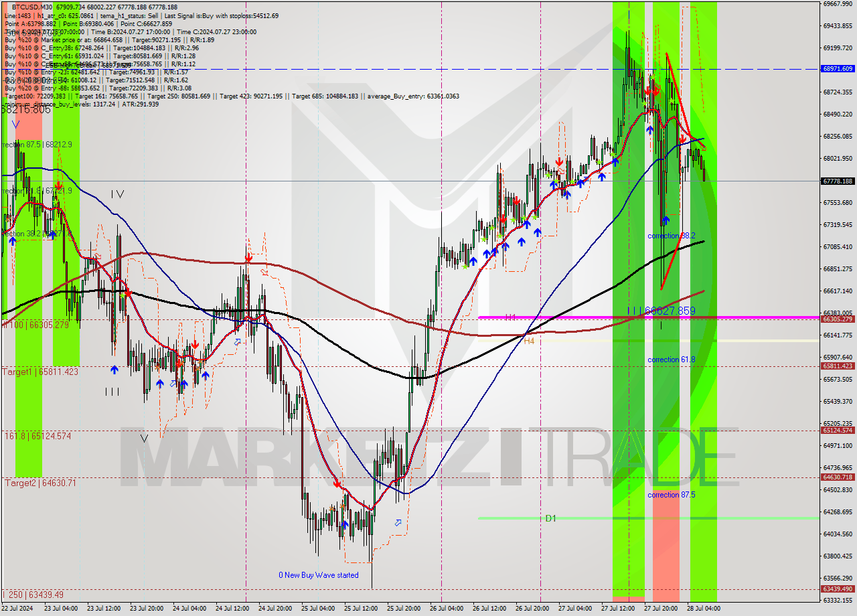857x616 pixels.
Task: Click the 'ATR:291.939' text
Action: point(141,104)
